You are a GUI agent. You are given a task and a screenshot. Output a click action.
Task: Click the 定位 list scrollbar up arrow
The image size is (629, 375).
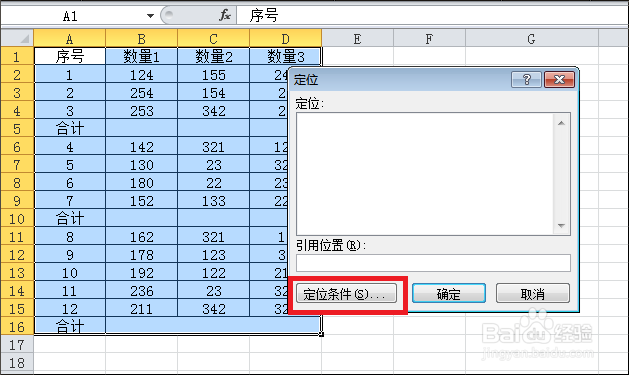pos(561,123)
